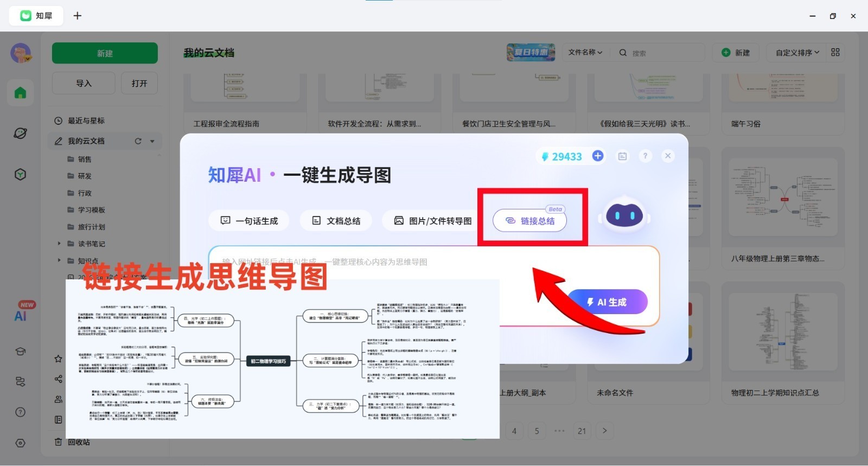Open the AI dialog history icon

point(622,156)
